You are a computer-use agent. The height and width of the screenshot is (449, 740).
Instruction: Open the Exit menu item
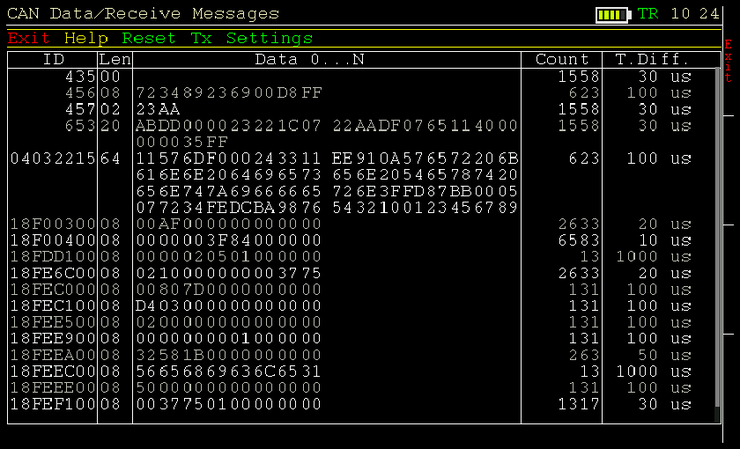(x=29, y=38)
